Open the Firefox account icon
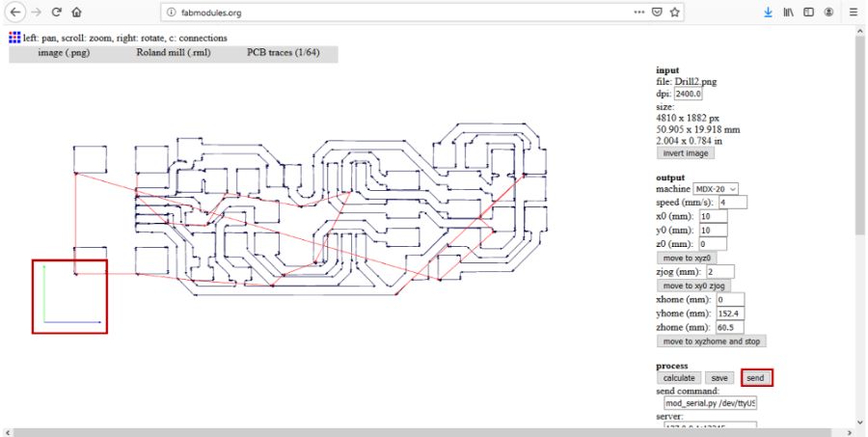This screenshot has height=437, width=868. pos(828,13)
